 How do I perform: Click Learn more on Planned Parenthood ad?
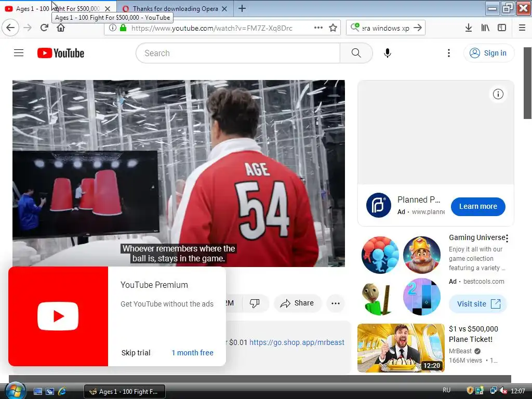coord(478,206)
